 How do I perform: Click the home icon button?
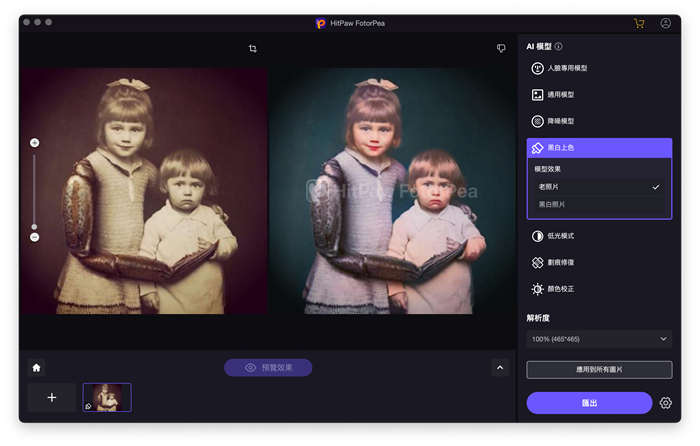coord(36,367)
